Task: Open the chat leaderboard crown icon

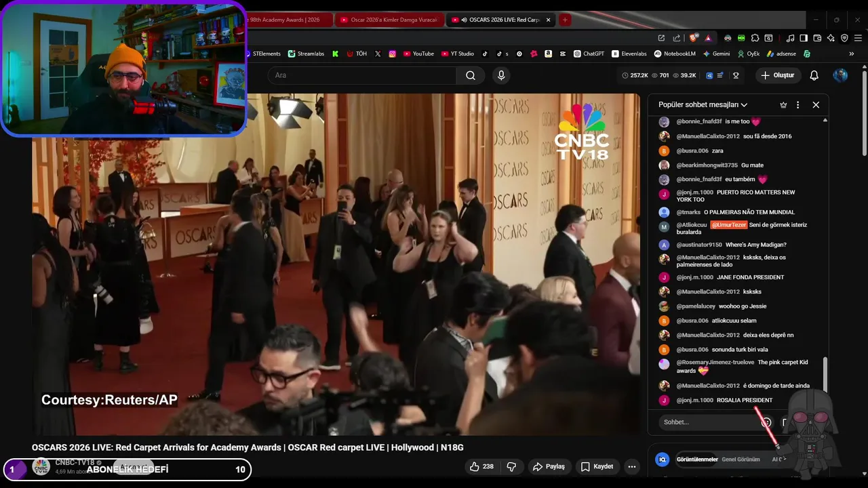Action: 783,105
